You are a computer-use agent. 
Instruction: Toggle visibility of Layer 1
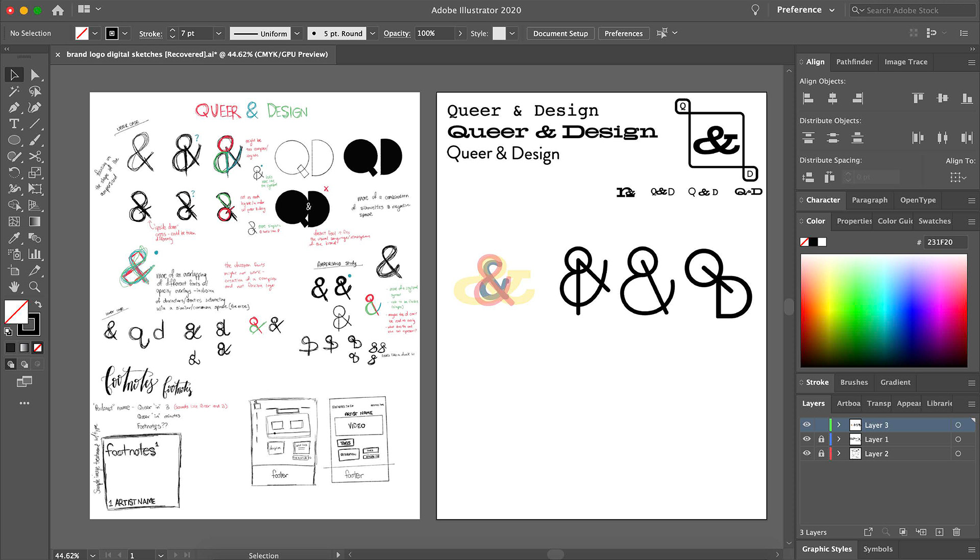pos(806,439)
